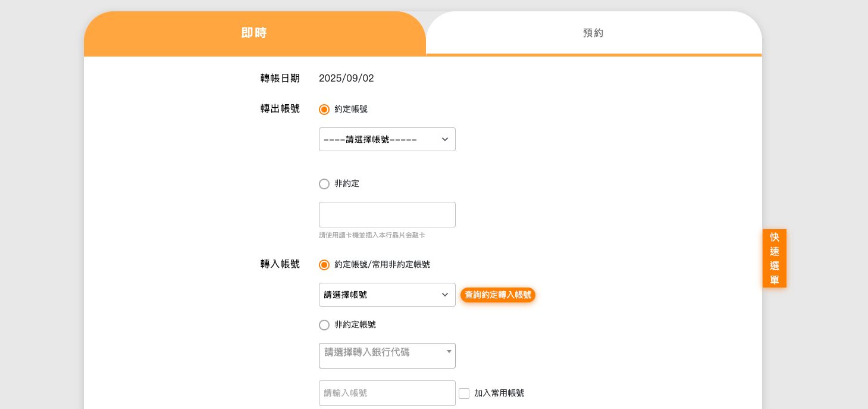The image size is (868, 409).
Task: Select the 非約定帳號 radio option
Action: click(x=324, y=325)
